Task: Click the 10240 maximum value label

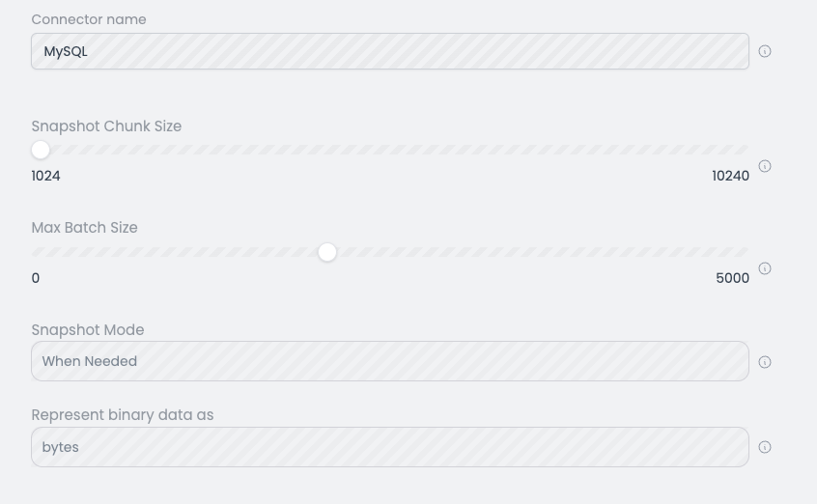Action: [x=730, y=176]
